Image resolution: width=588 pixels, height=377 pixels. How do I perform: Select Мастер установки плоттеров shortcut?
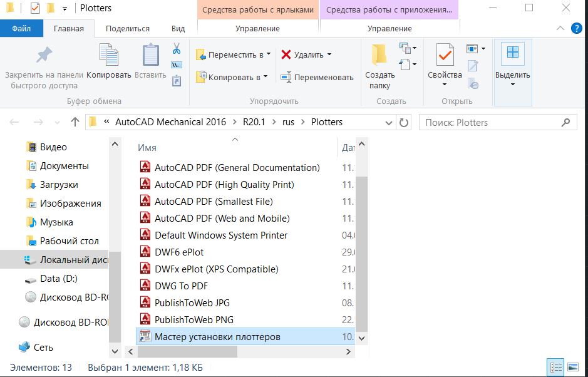tap(245, 336)
